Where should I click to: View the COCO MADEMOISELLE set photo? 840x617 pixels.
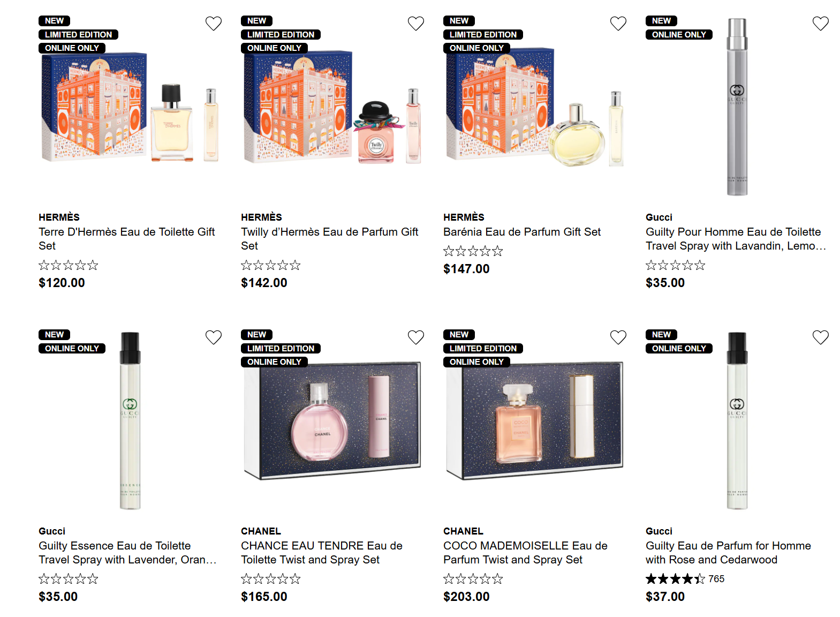coord(534,421)
